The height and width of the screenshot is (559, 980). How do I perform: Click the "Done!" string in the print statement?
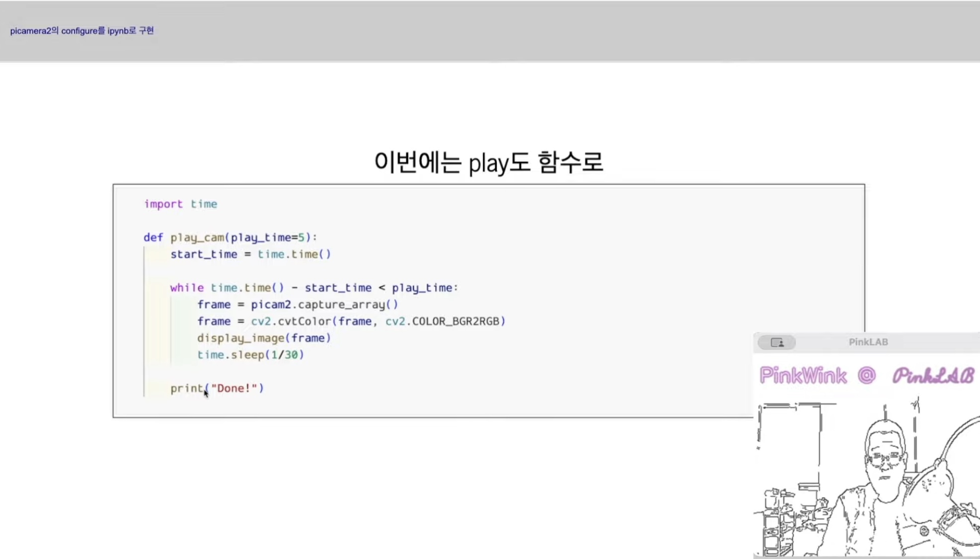(234, 389)
